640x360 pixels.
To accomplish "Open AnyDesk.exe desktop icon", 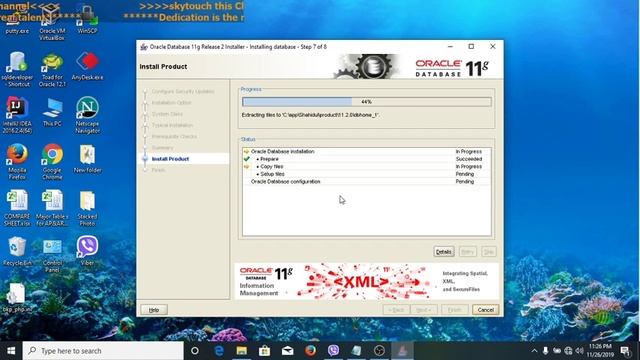I will (87, 66).
